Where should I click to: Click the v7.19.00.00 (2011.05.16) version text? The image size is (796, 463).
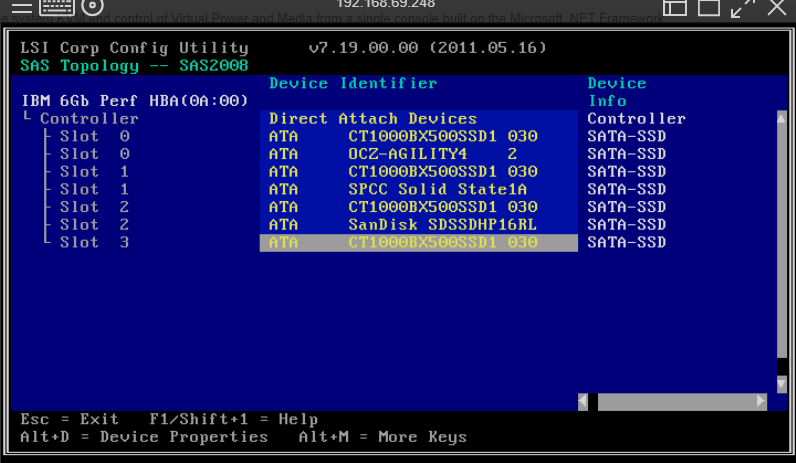(x=427, y=48)
